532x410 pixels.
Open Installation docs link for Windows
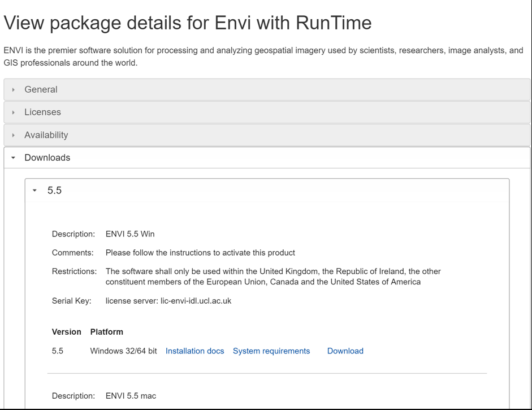coord(194,351)
